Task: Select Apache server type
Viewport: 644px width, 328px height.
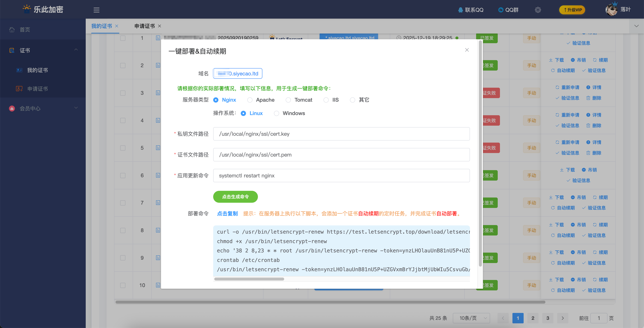Action: 261,100
